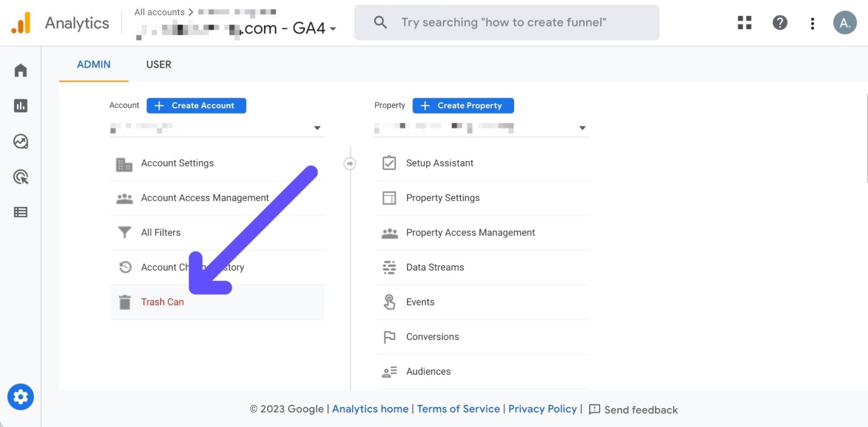This screenshot has width=868, height=427.
Task: Open the Explore icon in left sidebar
Action: click(x=20, y=142)
